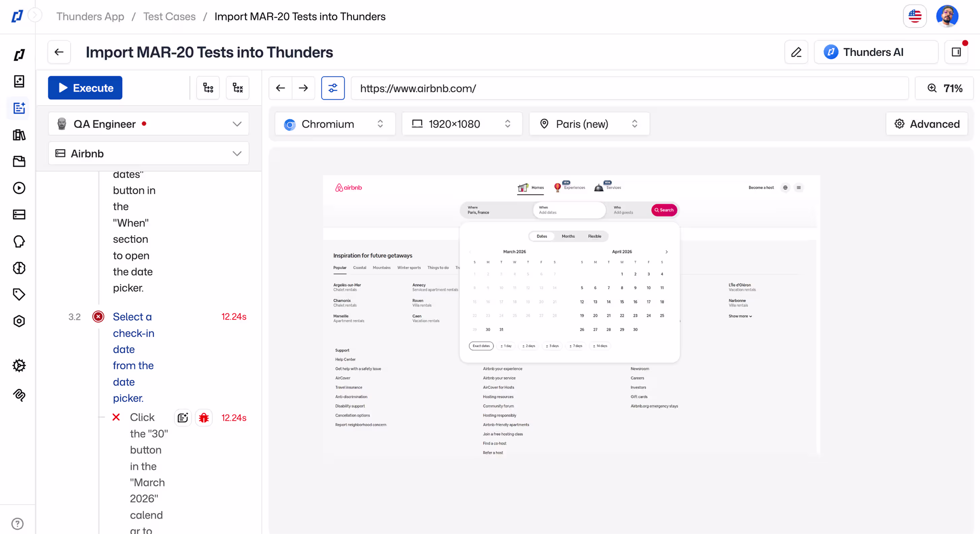
Task: Change language via the US flag
Action: (915, 17)
